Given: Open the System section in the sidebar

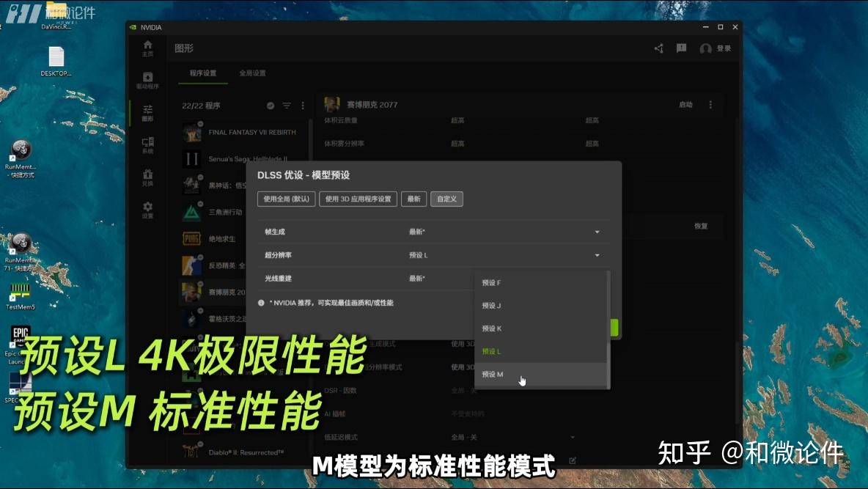Looking at the screenshot, I should click(148, 145).
